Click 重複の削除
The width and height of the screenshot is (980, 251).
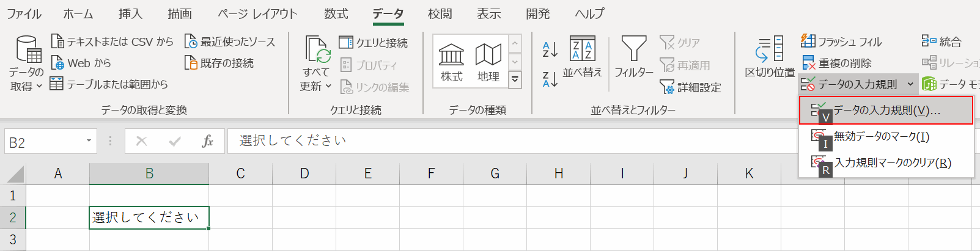tap(837, 63)
